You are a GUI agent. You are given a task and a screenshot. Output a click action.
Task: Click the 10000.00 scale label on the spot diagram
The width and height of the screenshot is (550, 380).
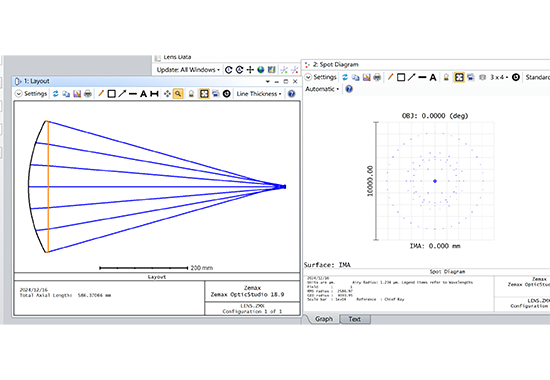pyautogui.click(x=370, y=181)
